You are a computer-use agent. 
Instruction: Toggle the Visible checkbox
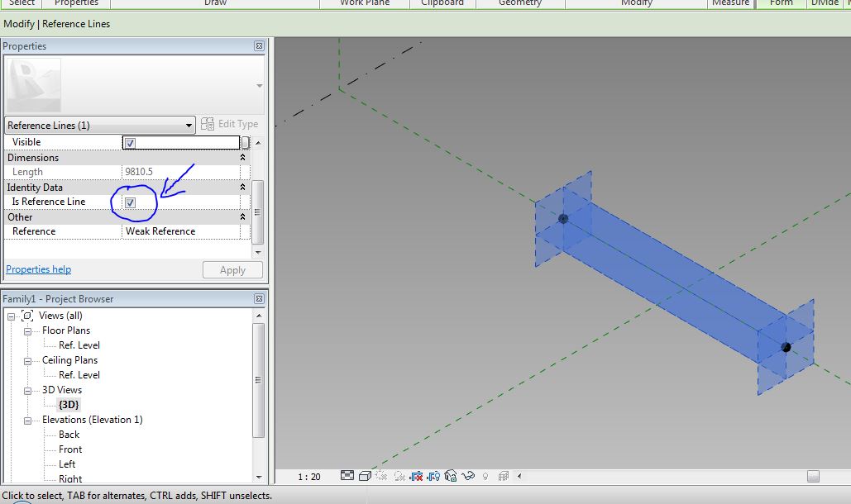(x=130, y=143)
